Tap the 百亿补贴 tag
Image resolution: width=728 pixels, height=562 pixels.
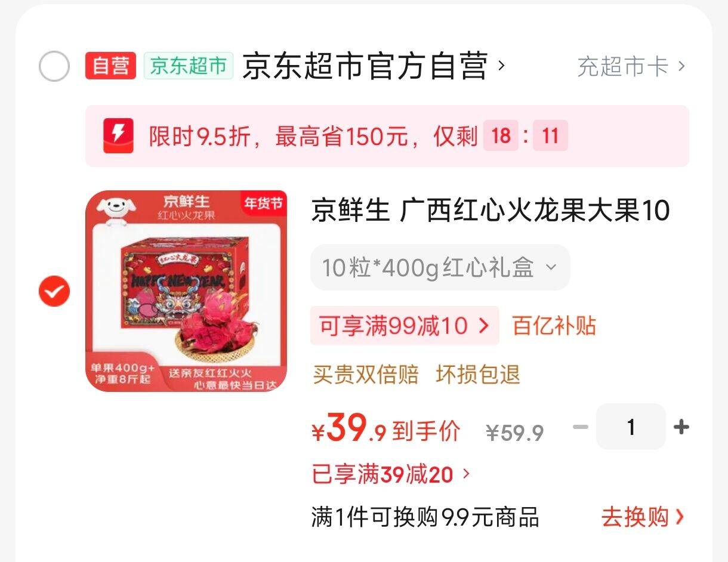coord(554,326)
